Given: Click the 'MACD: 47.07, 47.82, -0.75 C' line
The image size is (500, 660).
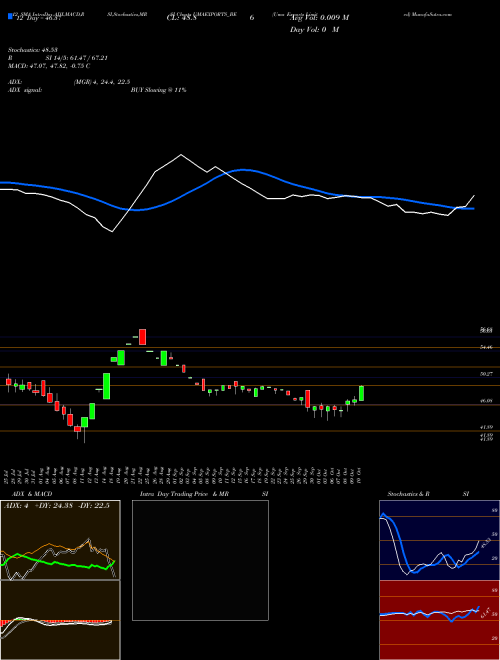Looking at the screenshot, I should [49, 66].
